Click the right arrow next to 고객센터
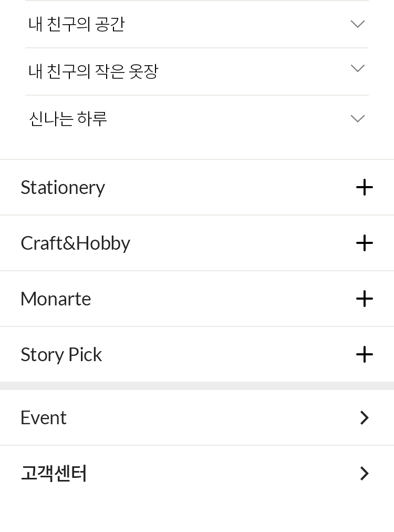The height and width of the screenshot is (532, 394). [x=364, y=473]
